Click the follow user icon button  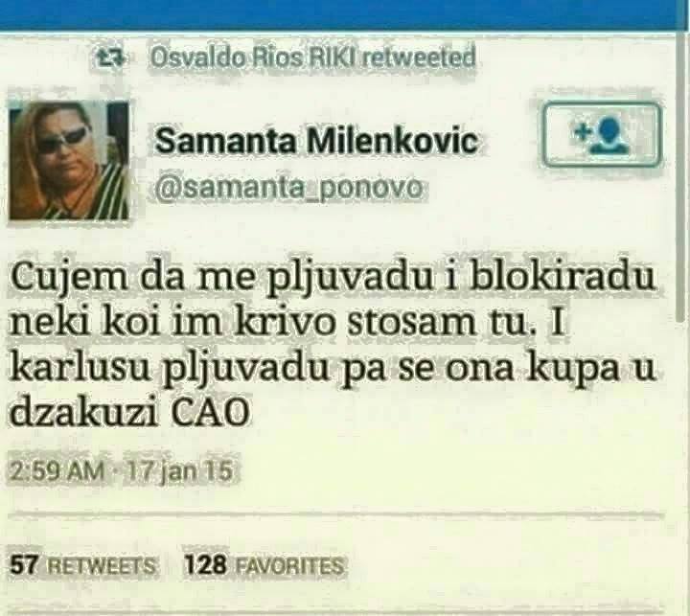(602, 134)
